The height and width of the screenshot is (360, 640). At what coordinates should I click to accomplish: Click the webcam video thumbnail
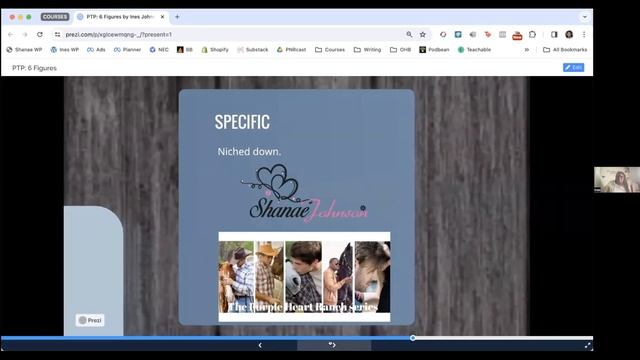617,180
